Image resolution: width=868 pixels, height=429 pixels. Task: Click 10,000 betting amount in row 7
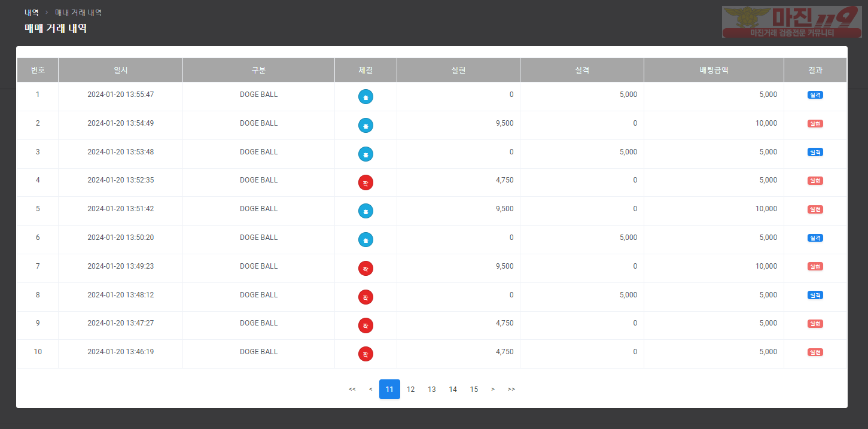[766, 266]
